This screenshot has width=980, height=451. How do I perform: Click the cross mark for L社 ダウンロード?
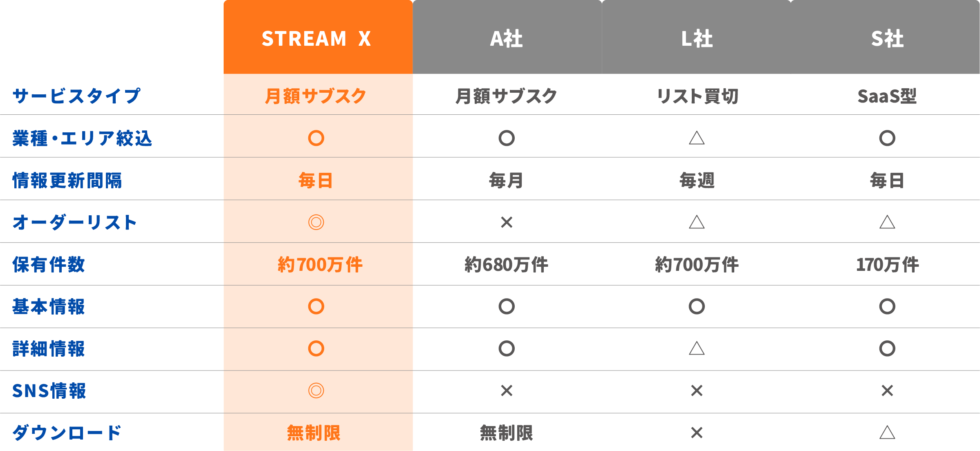point(697,433)
